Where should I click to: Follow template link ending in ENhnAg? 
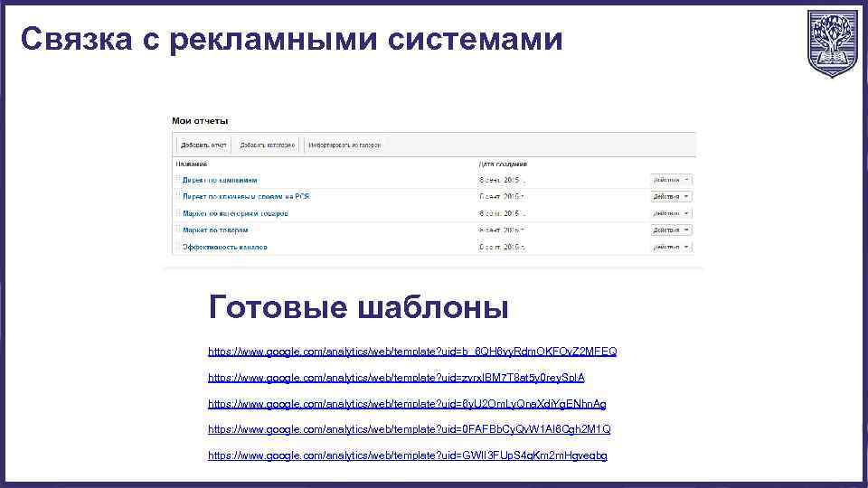pos(407,404)
